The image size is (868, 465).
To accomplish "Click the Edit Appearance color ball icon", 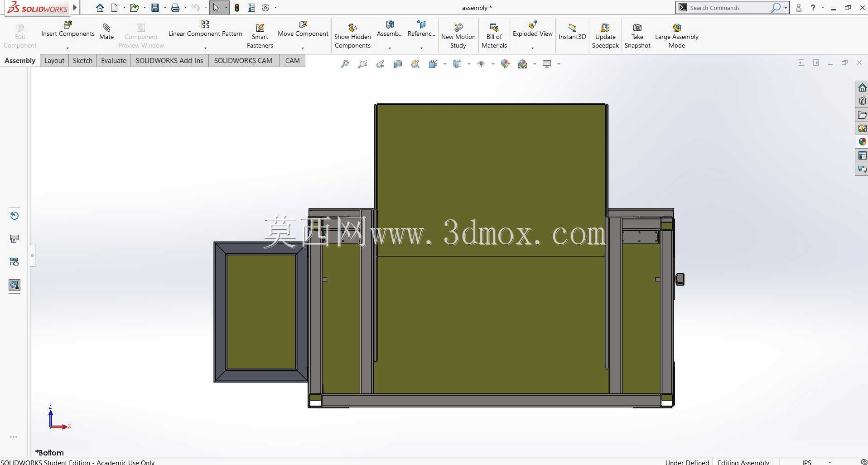I will [505, 64].
